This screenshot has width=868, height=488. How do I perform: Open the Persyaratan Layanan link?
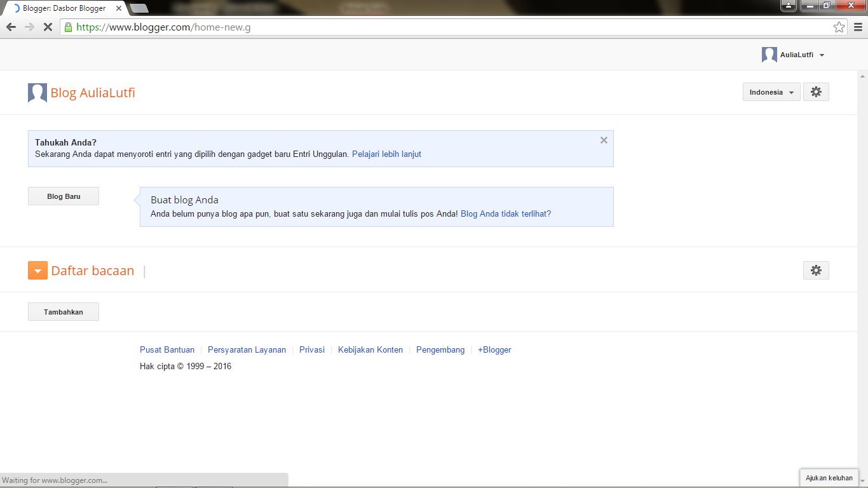[247, 349]
